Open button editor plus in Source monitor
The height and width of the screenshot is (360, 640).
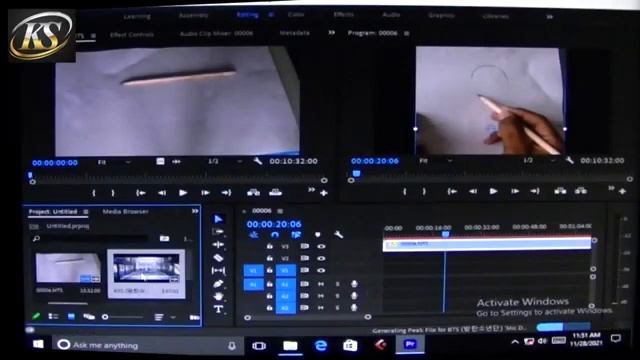click(324, 193)
